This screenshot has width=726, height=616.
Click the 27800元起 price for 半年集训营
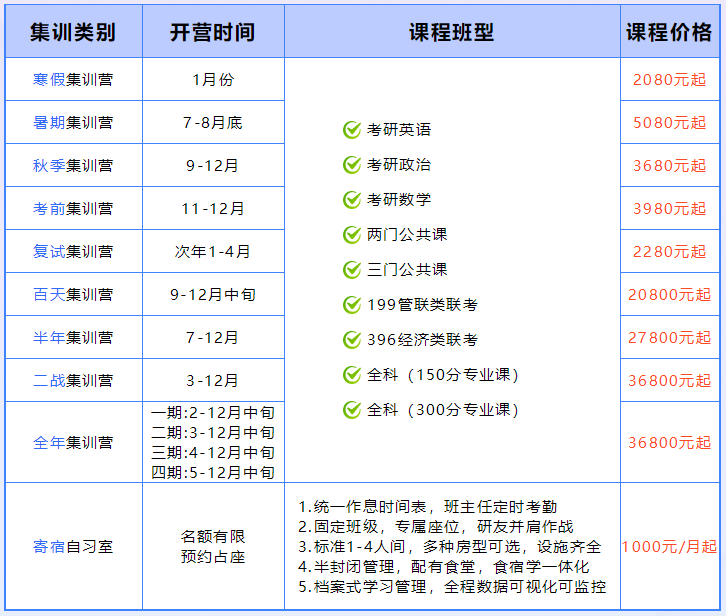pos(669,338)
